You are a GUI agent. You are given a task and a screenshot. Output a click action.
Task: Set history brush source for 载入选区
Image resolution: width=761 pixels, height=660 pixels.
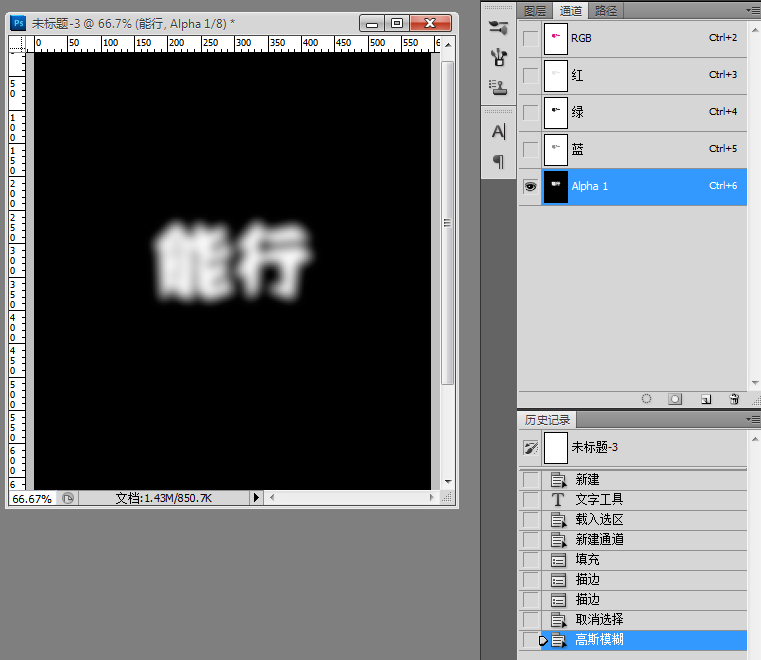[531, 520]
